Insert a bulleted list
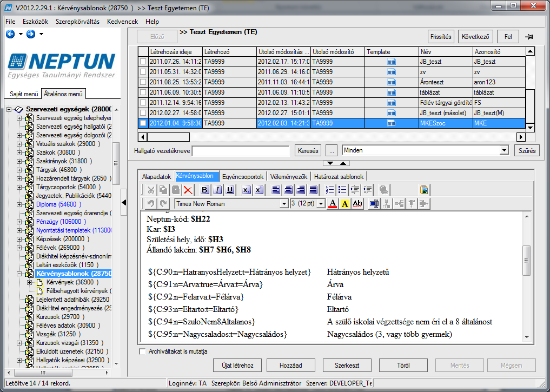Image resolution: width=550 pixels, height=392 pixels. coord(342,190)
